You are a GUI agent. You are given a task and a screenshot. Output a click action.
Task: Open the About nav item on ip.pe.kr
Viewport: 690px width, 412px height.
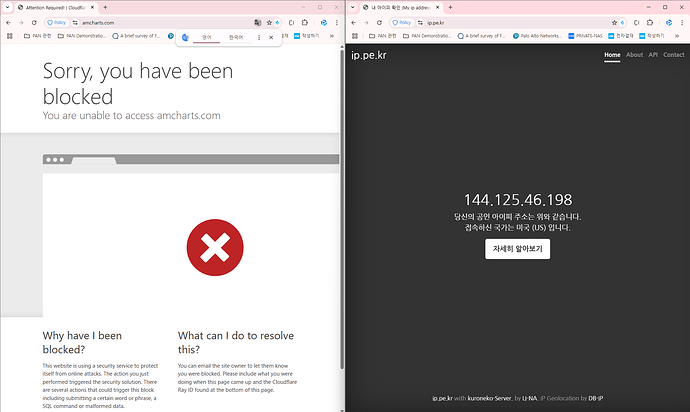[635, 55]
